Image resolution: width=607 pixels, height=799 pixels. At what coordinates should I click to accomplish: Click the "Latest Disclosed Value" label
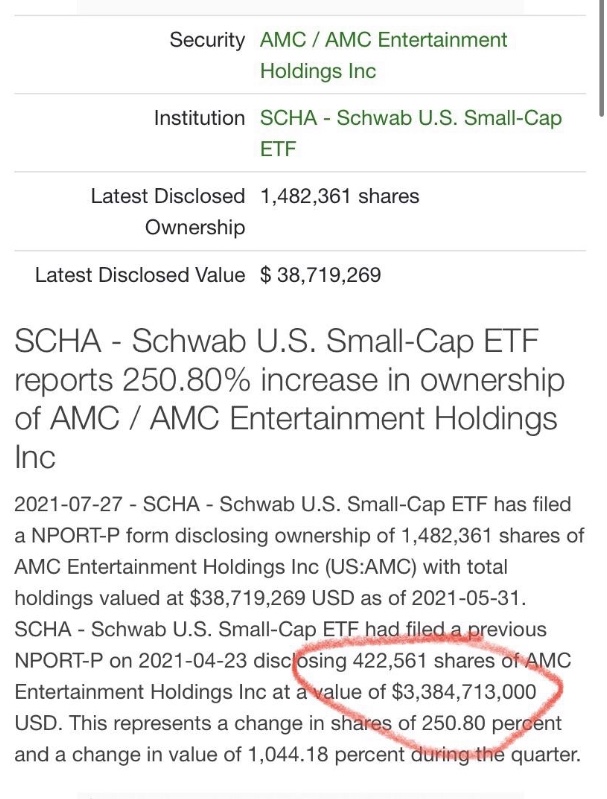(x=140, y=274)
